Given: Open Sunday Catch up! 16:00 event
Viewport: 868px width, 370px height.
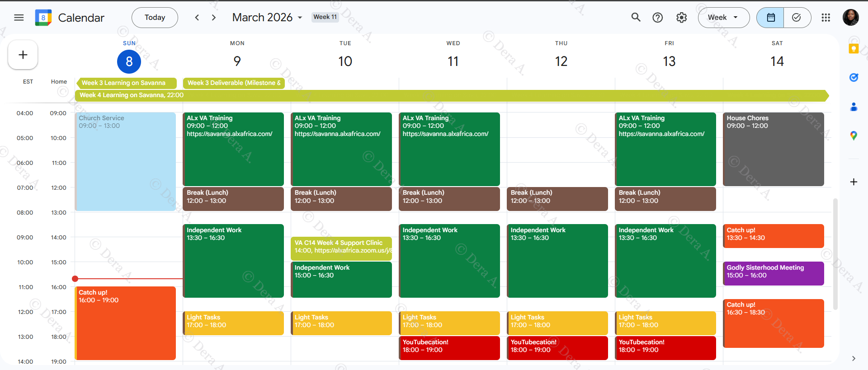Looking at the screenshot, I should (125, 323).
